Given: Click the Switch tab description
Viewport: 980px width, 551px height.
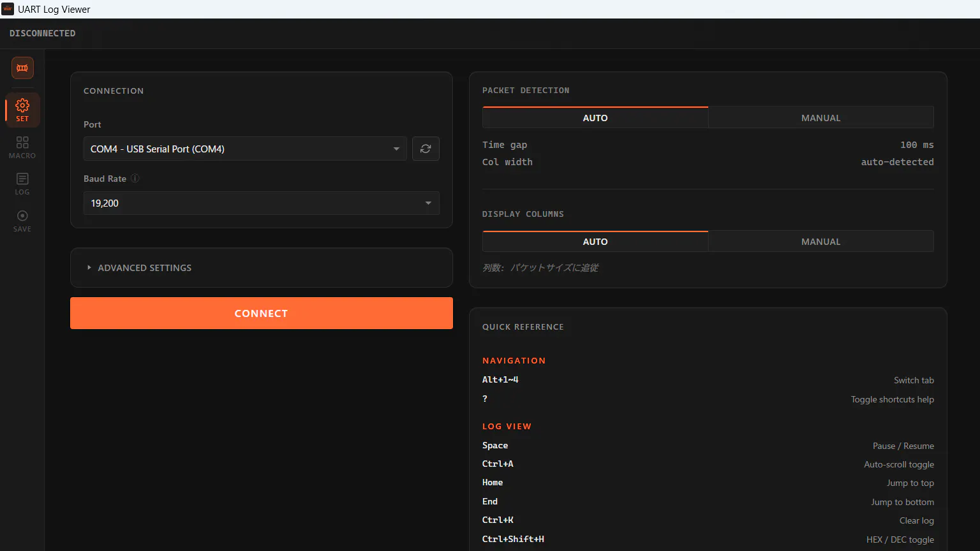Looking at the screenshot, I should (x=914, y=380).
